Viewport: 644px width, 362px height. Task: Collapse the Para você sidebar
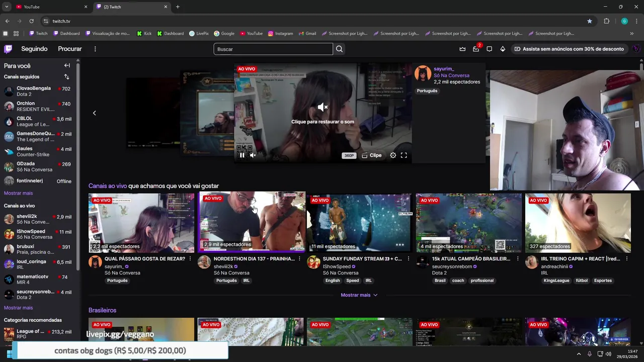pos(67,65)
